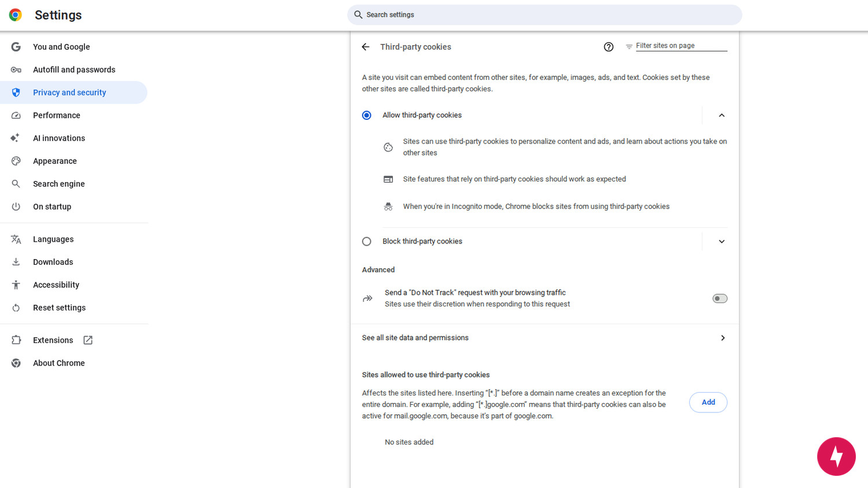Select Block third-party cookies radio button
This screenshot has height=488, width=868.
[x=367, y=241]
